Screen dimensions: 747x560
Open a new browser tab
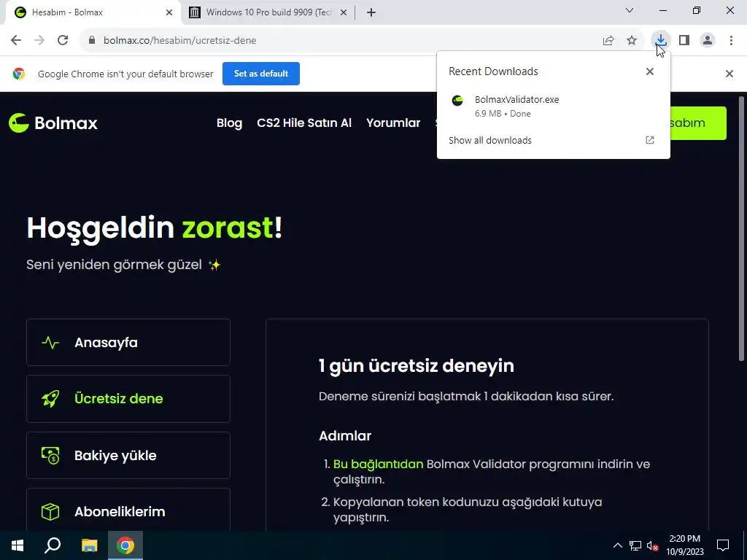click(371, 12)
